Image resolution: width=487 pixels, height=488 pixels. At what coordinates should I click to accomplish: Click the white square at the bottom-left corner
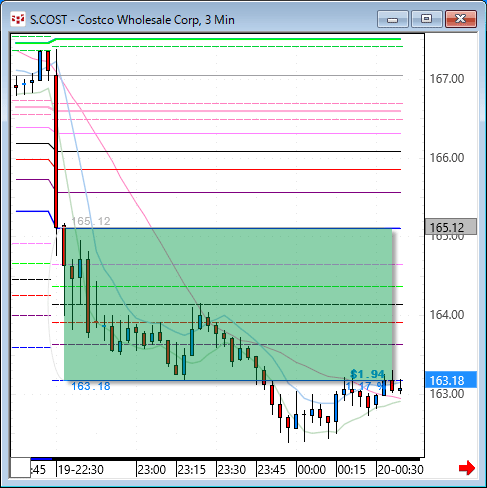[x=20, y=467]
